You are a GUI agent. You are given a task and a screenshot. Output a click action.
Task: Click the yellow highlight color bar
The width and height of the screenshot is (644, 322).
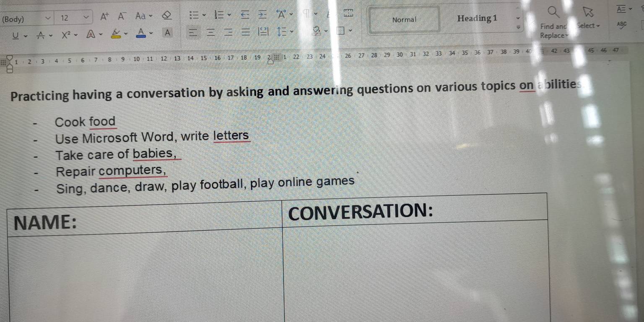[116, 38]
